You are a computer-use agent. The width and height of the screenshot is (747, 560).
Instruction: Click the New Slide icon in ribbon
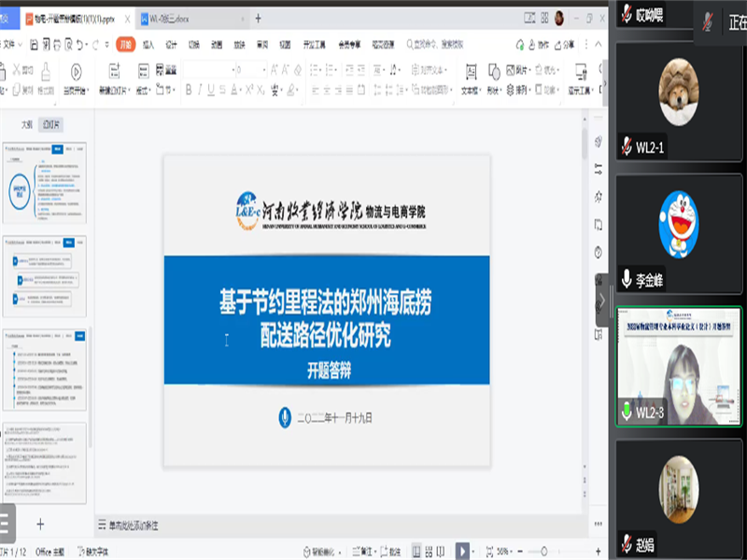point(114,73)
